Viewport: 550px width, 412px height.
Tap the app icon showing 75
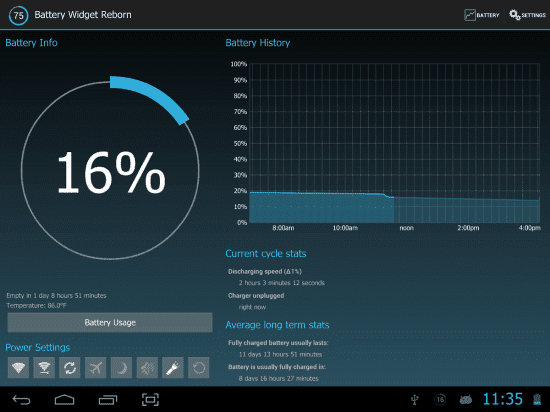(x=18, y=15)
